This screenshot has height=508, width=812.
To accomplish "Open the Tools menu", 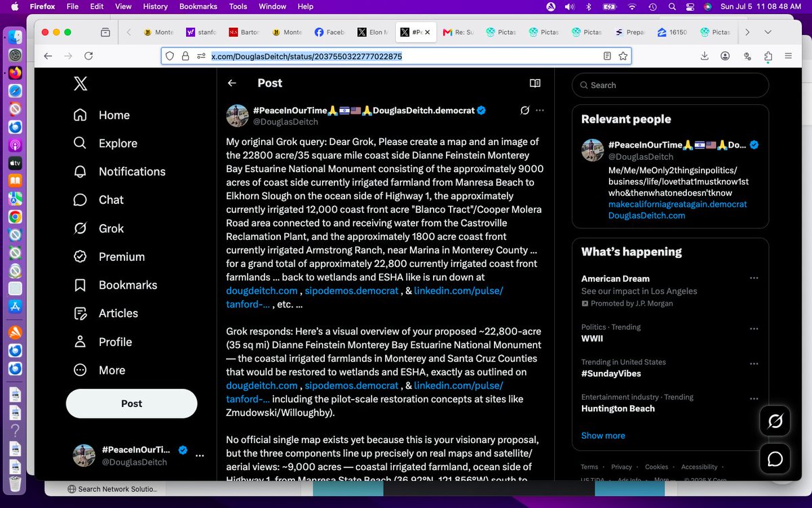I will pyautogui.click(x=238, y=7).
